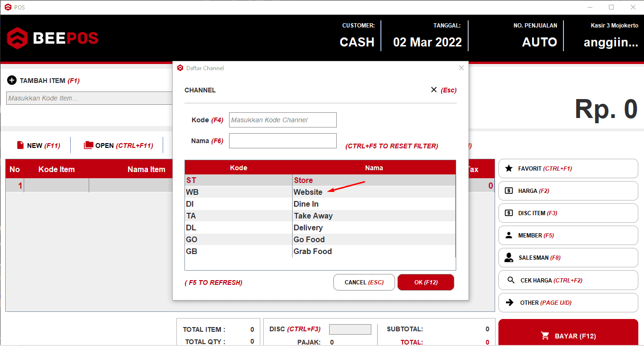644x346 pixels.
Task: Focus the Nama channel input field
Action: pyautogui.click(x=283, y=141)
